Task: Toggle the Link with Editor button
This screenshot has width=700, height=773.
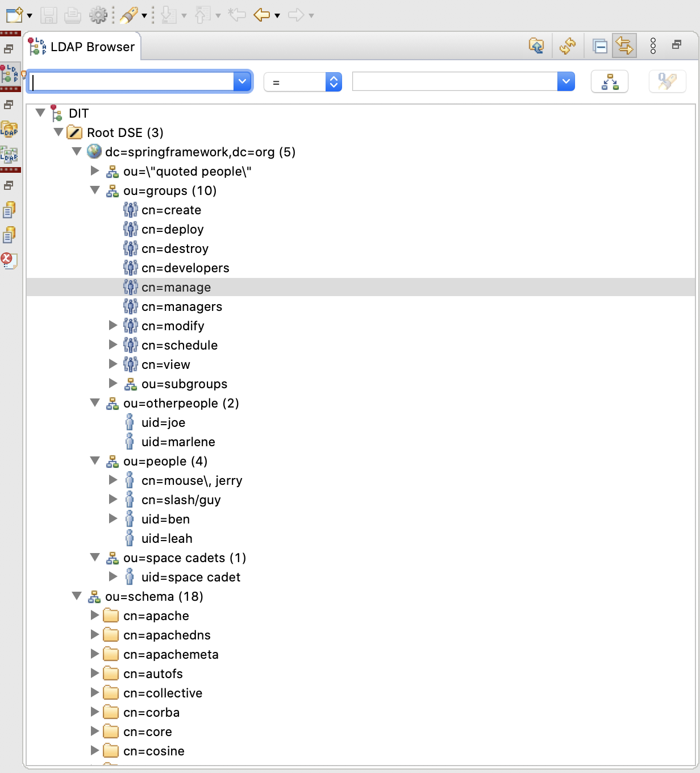Action: coord(624,45)
